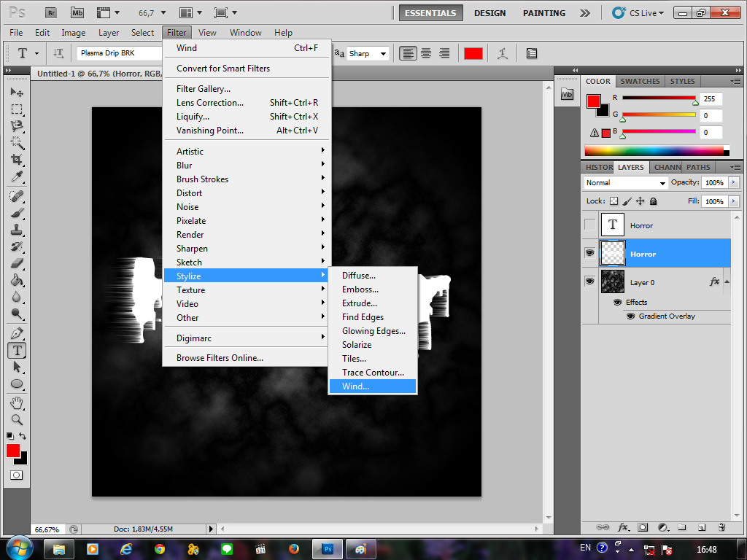Select the Paint Bucket tool
The width and height of the screenshot is (747, 560).
17,280
